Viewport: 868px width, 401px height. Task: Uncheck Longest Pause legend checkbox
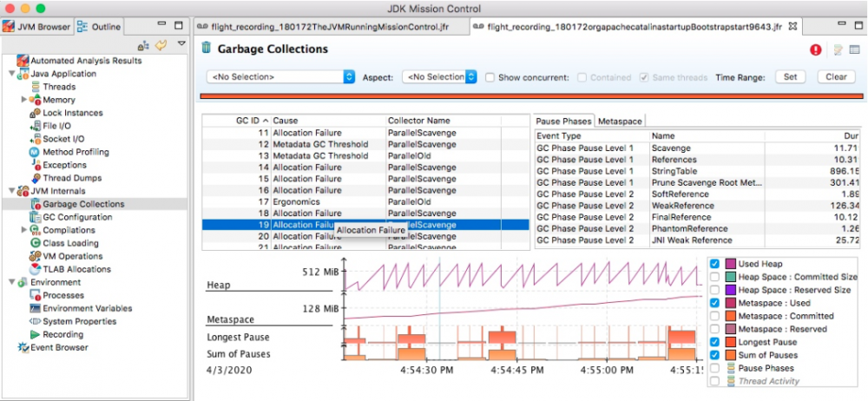pos(714,342)
